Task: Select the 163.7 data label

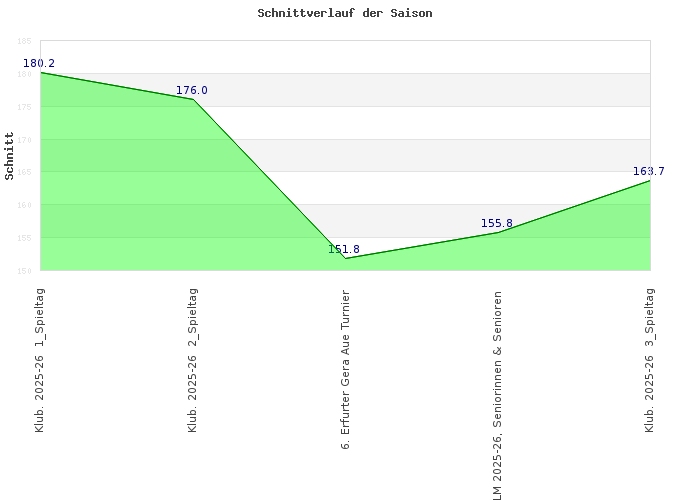Action: pyautogui.click(x=648, y=171)
